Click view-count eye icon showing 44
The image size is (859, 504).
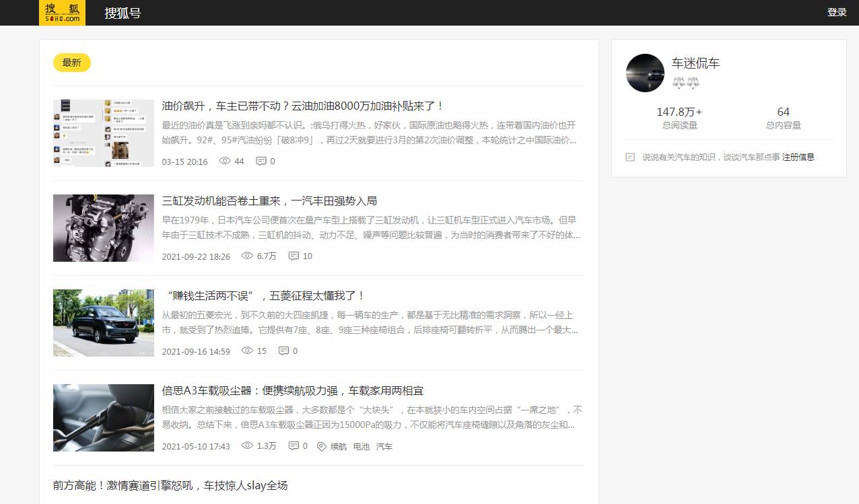click(225, 161)
